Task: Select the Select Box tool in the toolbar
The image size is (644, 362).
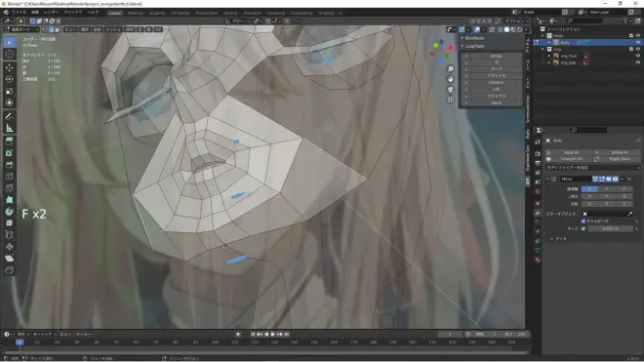Action: tap(10, 42)
